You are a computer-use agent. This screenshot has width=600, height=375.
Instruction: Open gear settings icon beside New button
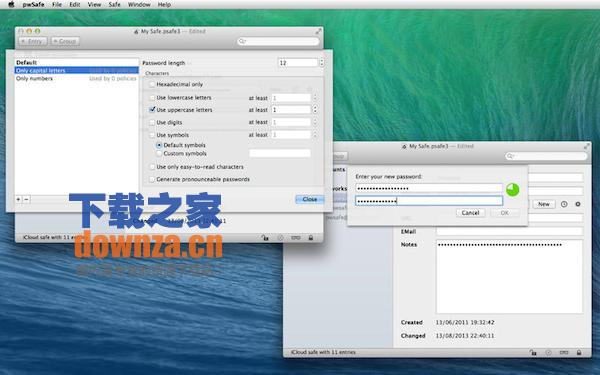(578, 204)
